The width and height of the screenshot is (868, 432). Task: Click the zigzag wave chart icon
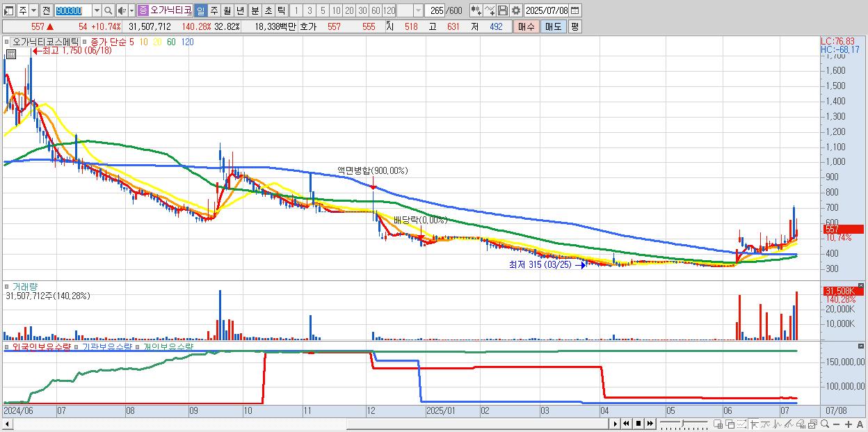click(778, 424)
